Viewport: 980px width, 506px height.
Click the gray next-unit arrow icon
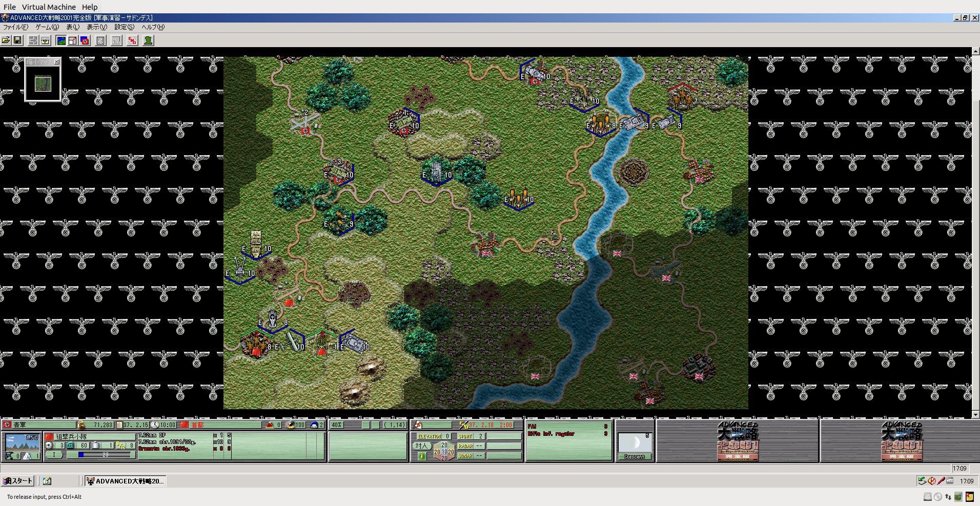tap(33, 40)
